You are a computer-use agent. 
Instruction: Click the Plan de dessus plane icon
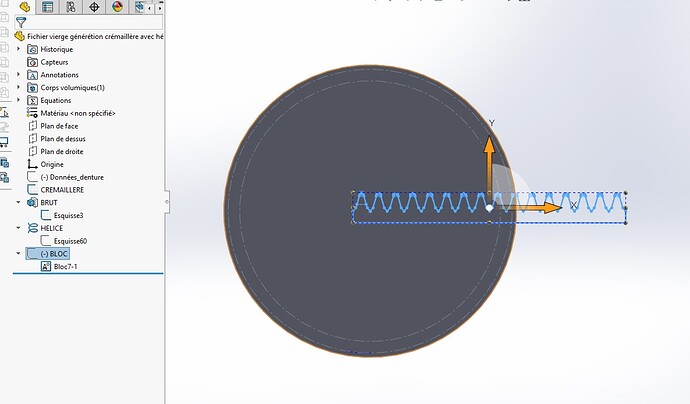(x=33, y=139)
